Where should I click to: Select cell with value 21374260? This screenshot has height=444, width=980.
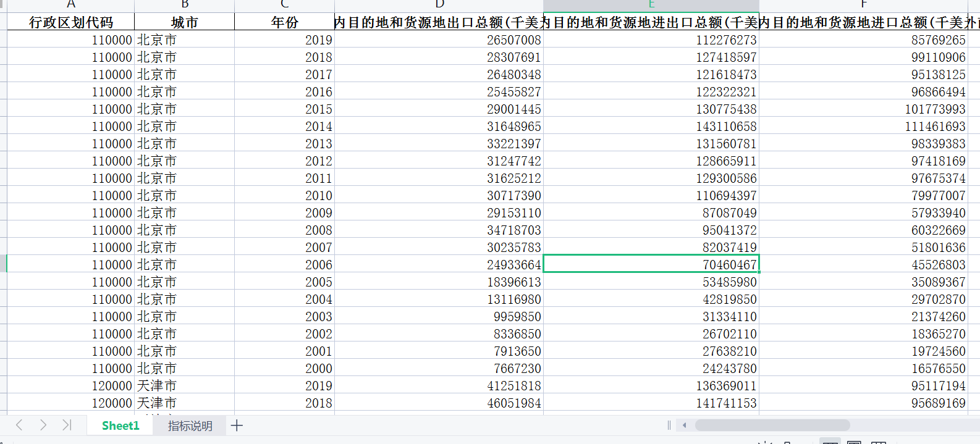(864, 316)
